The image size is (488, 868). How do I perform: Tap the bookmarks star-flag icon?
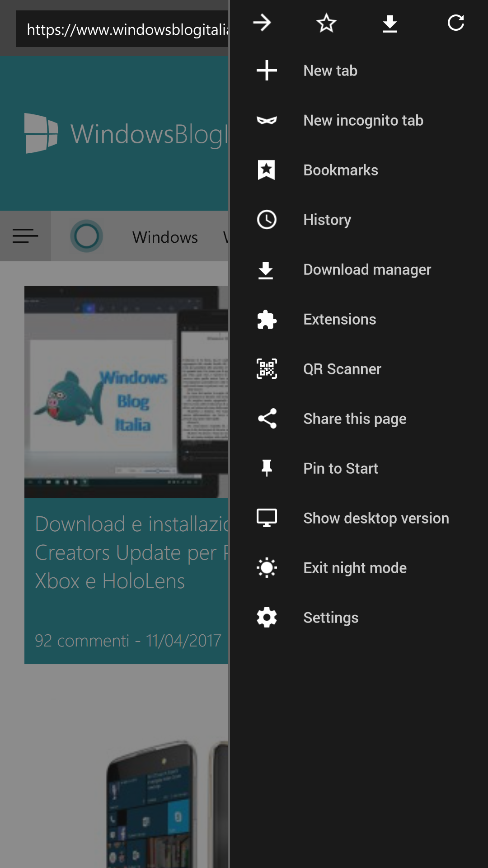267,170
